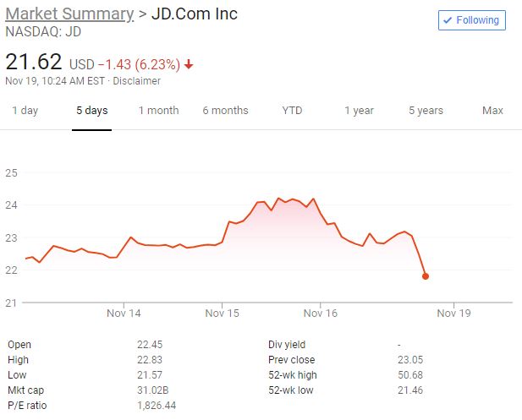Click the P/E ratio value 1,826.44

pyautogui.click(x=157, y=405)
